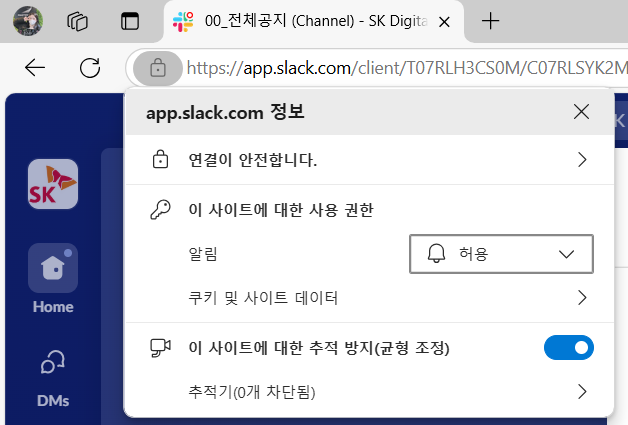Click the app.slack.com 정보 title
Screen dimensions: 628x425
point(225,113)
